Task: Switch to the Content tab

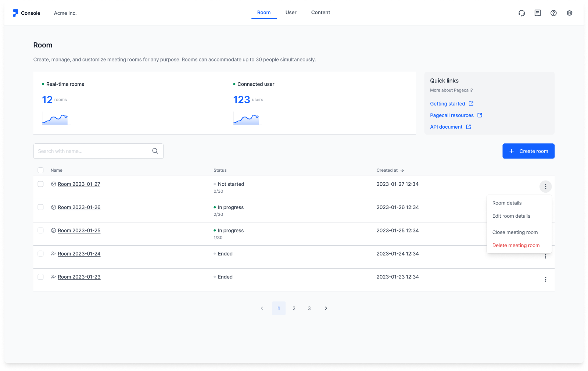Action: pos(320,13)
